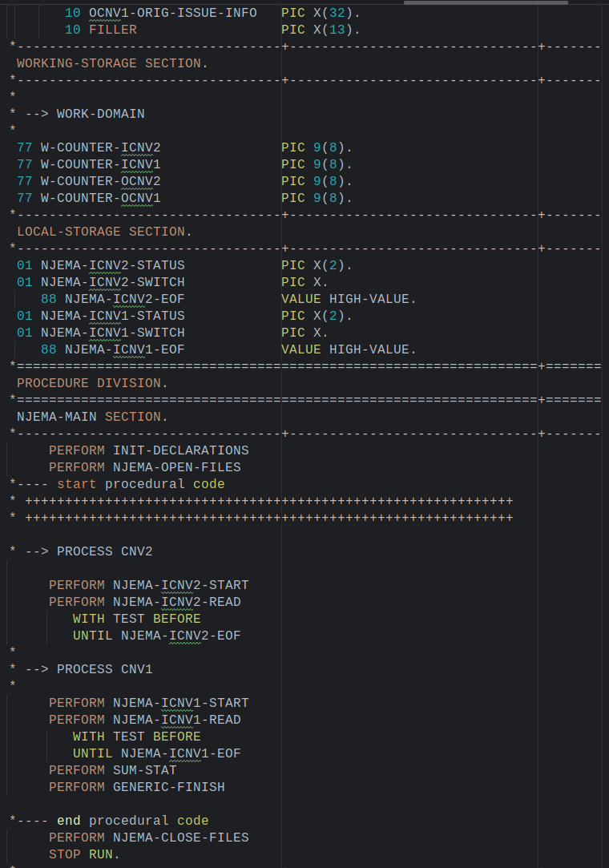Screen dimensions: 609x868
Task: Click the PERFORM SUM-STAT statement
Action: point(112,770)
